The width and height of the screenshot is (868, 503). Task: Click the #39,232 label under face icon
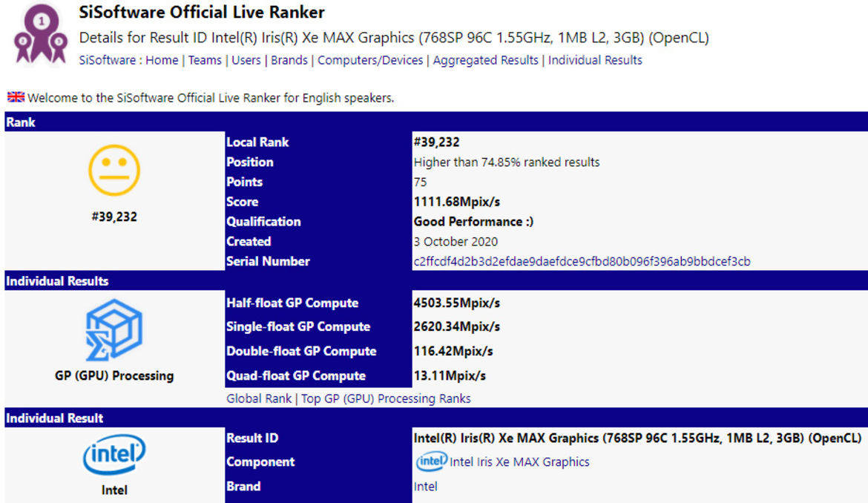pyautogui.click(x=114, y=217)
